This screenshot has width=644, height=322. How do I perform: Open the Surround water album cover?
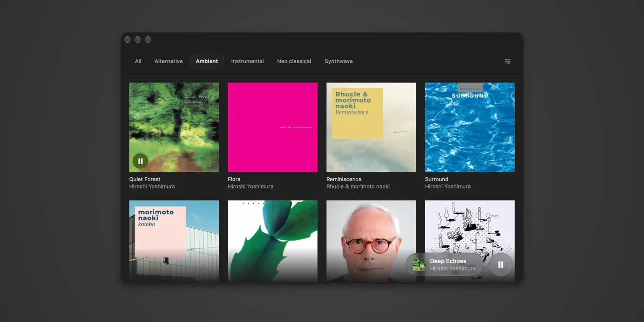click(470, 127)
